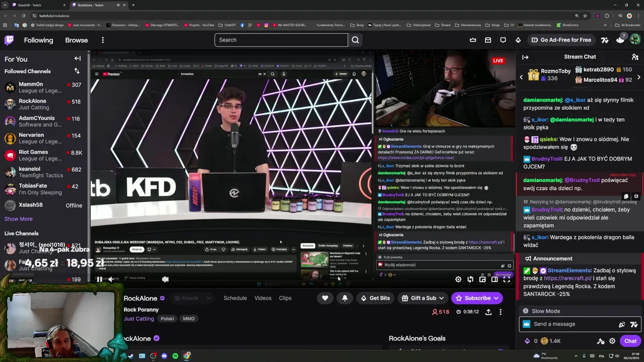Image resolution: width=644 pixels, height=362 pixels.
Task: Enter fullscreen on the video player
Action: [507, 280]
